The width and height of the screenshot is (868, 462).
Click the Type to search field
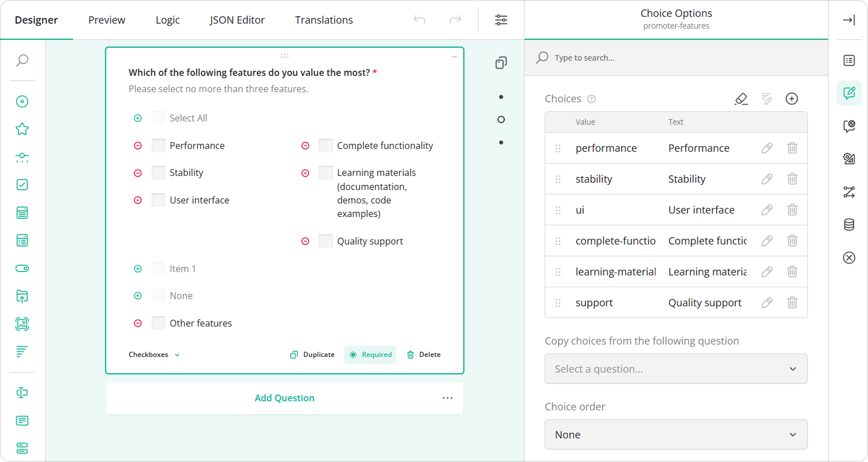point(618,57)
